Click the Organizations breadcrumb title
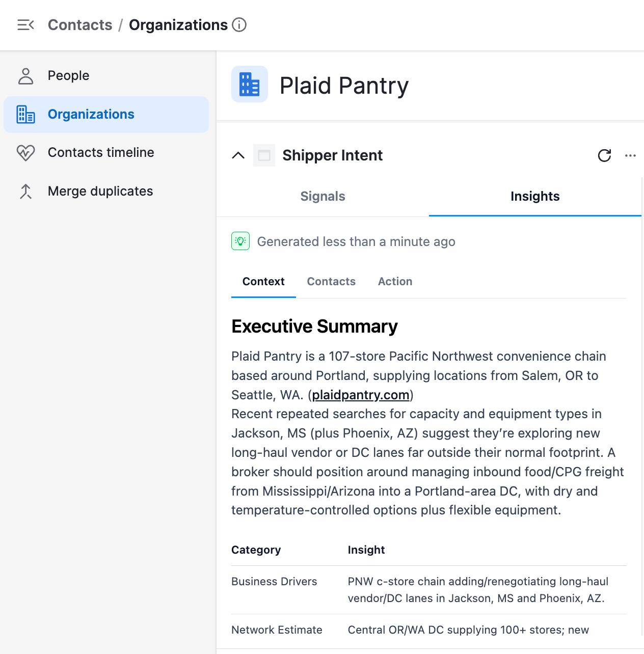644x654 pixels. 178,25
